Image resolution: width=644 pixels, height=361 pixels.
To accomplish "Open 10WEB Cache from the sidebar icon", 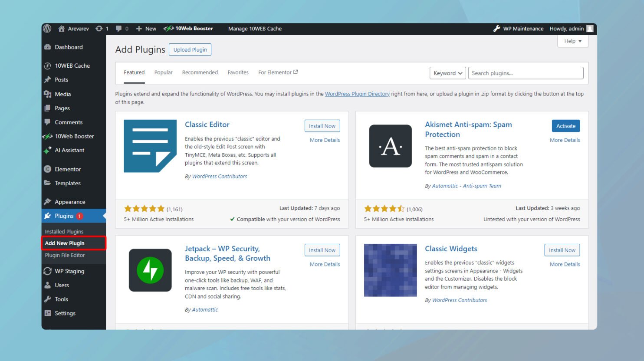I will 47,66.
